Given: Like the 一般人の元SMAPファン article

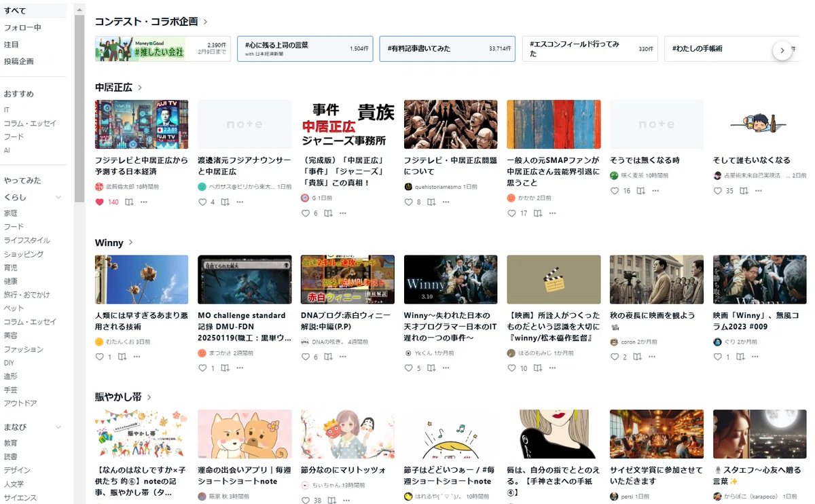Looking at the screenshot, I should [x=511, y=213].
